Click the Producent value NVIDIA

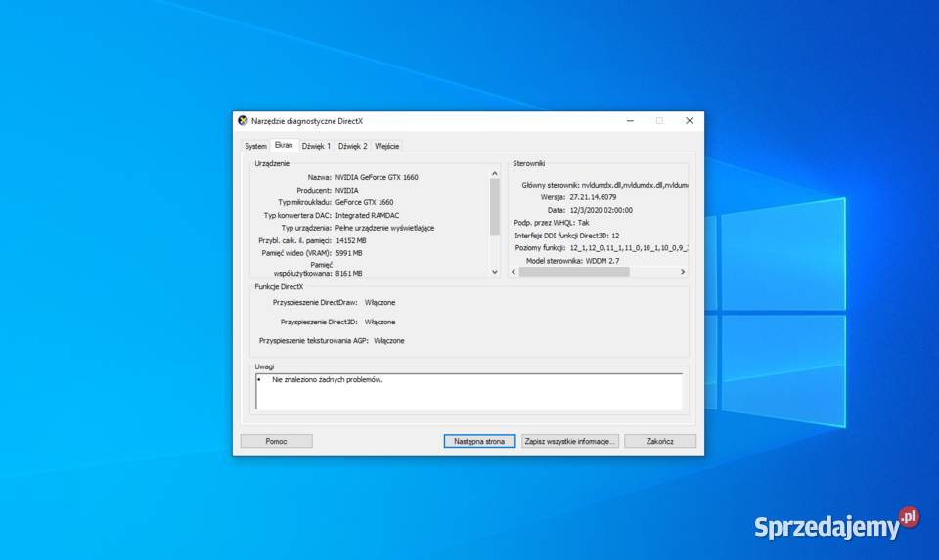click(x=346, y=191)
